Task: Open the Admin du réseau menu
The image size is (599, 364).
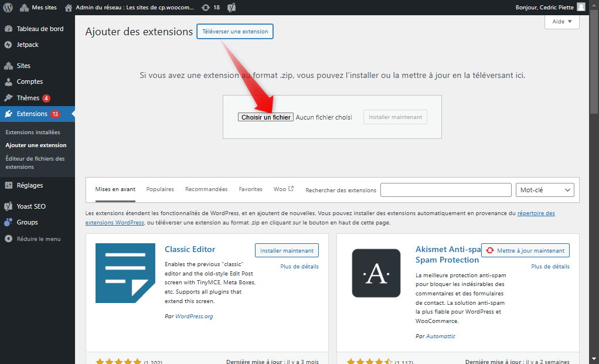Action: pos(129,7)
